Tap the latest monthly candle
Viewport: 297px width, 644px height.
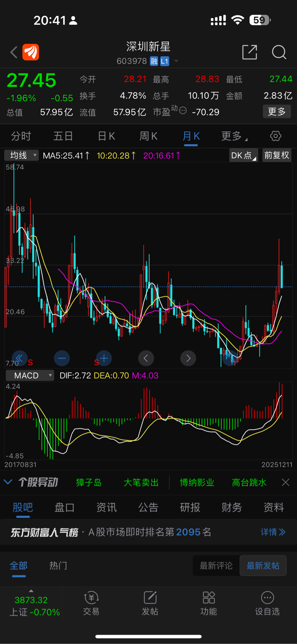(x=282, y=275)
